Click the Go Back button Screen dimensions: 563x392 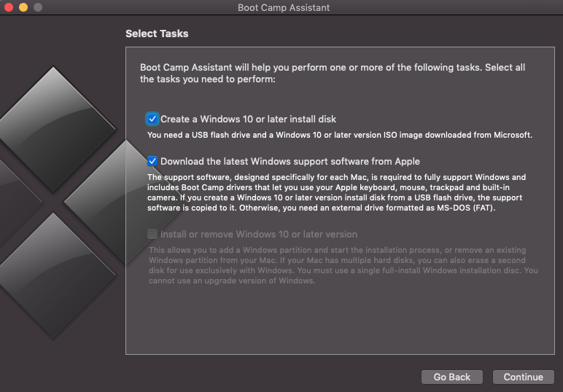(451, 377)
